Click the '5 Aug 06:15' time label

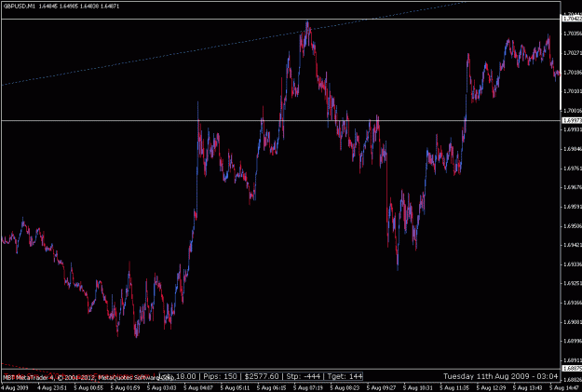coord(271,388)
